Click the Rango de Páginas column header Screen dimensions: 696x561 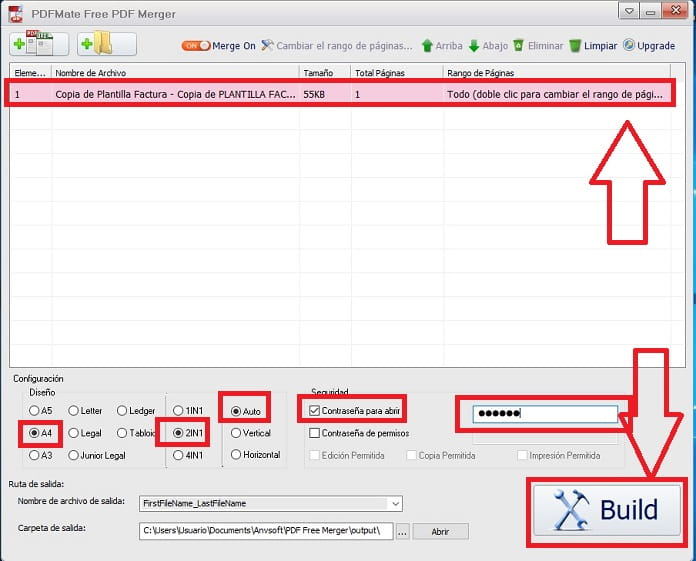tap(557, 73)
